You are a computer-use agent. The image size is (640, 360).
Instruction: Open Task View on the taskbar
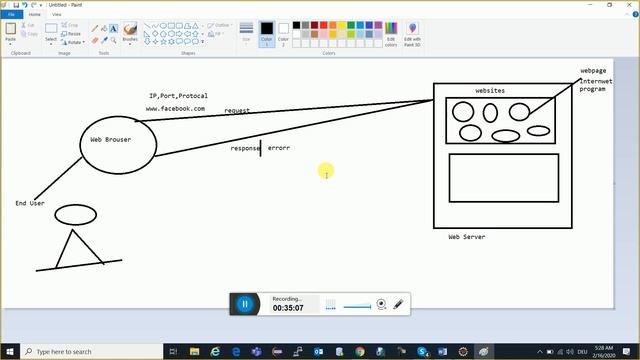point(173,351)
